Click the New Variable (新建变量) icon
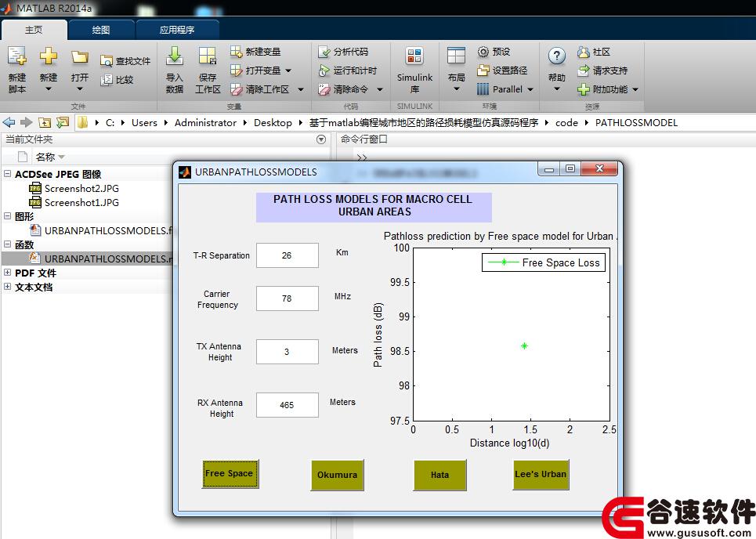 [237, 52]
